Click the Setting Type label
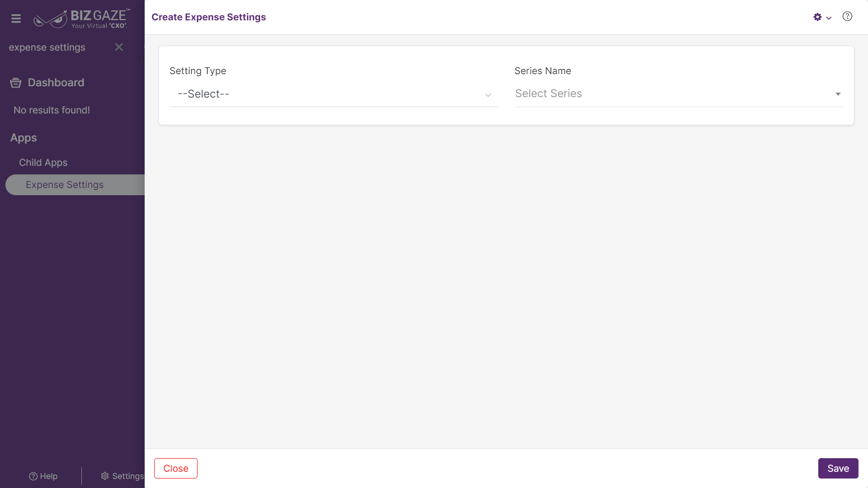This screenshot has width=868, height=488. 198,71
